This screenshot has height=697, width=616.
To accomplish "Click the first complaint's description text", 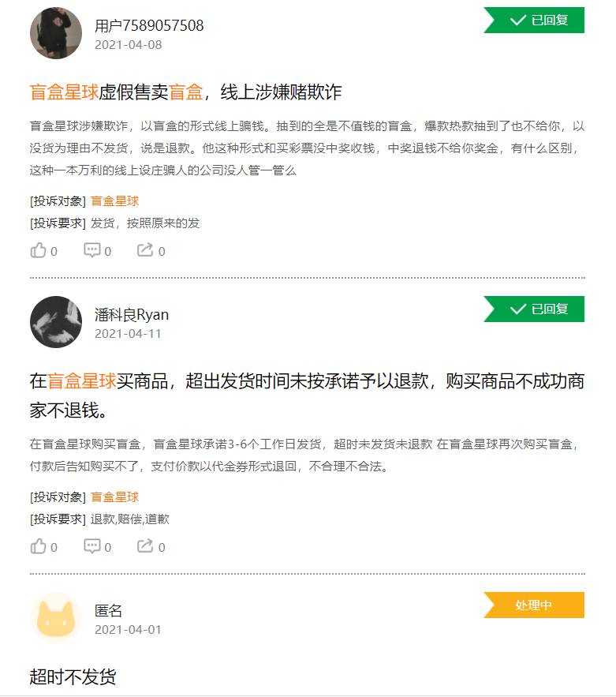I will coord(307,148).
